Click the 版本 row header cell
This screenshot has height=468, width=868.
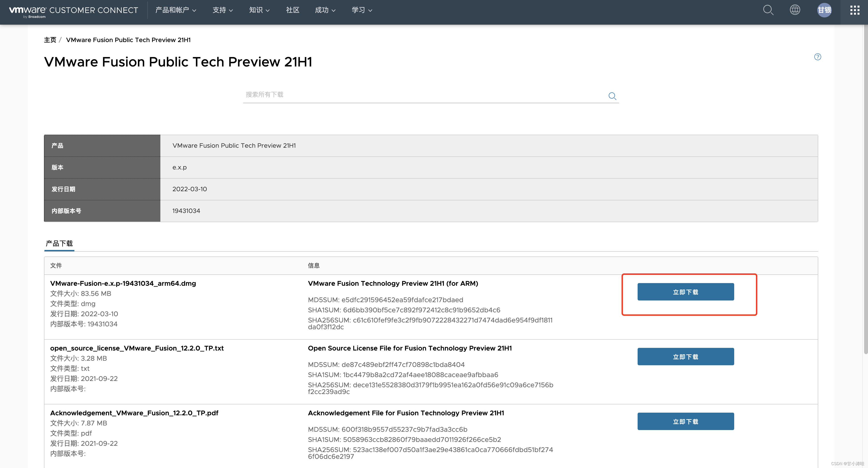102,167
